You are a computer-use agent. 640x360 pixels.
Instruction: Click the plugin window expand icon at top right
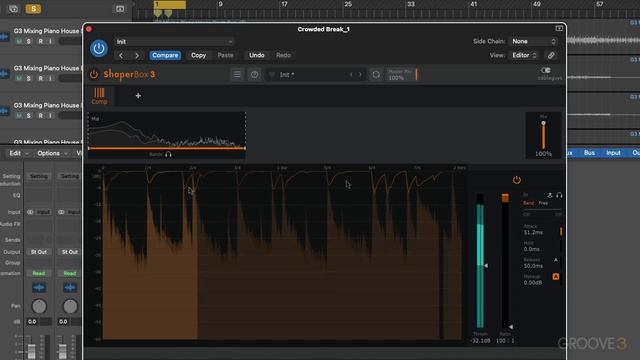559,29
